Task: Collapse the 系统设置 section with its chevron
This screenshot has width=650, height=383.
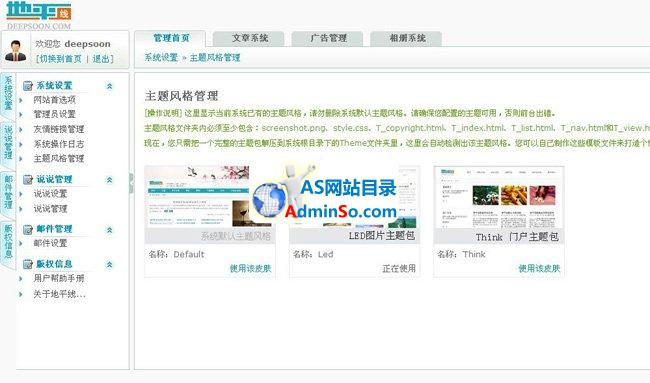Action: pyautogui.click(x=109, y=86)
